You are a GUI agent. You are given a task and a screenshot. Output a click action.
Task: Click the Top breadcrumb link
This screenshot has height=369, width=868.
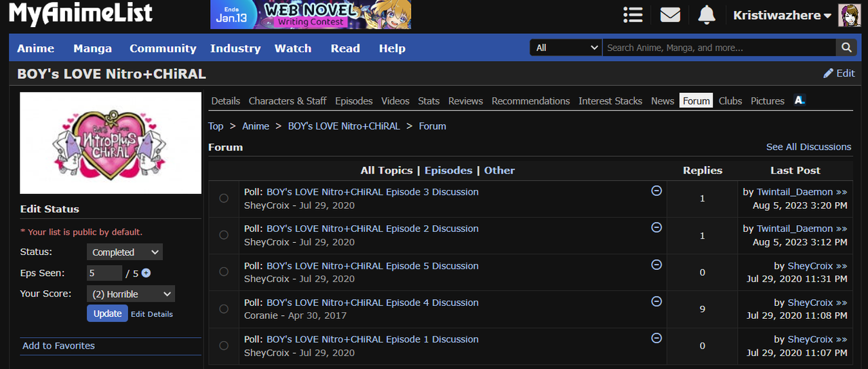pos(216,126)
